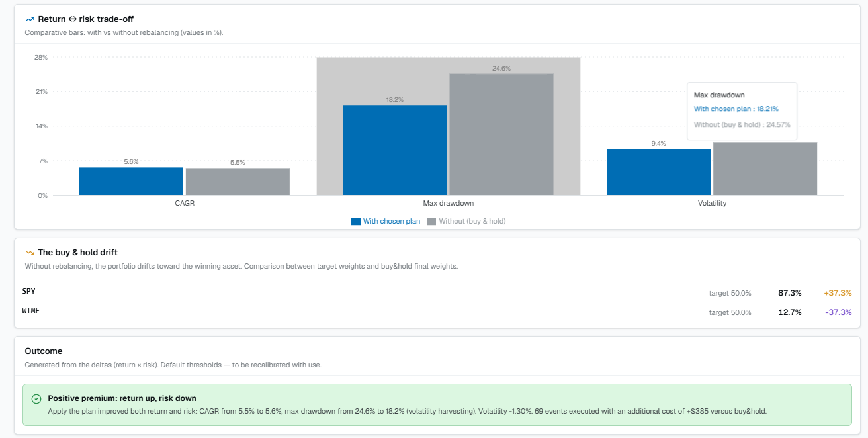Image resolution: width=868 pixels, height=438 pixels.
Task: Click the gray legend swatch for buy & hold
Action: coord(431,222)
